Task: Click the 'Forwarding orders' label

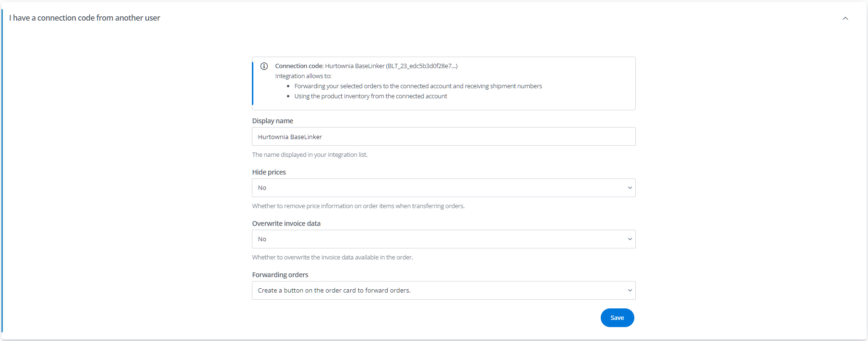Action: 280,275
